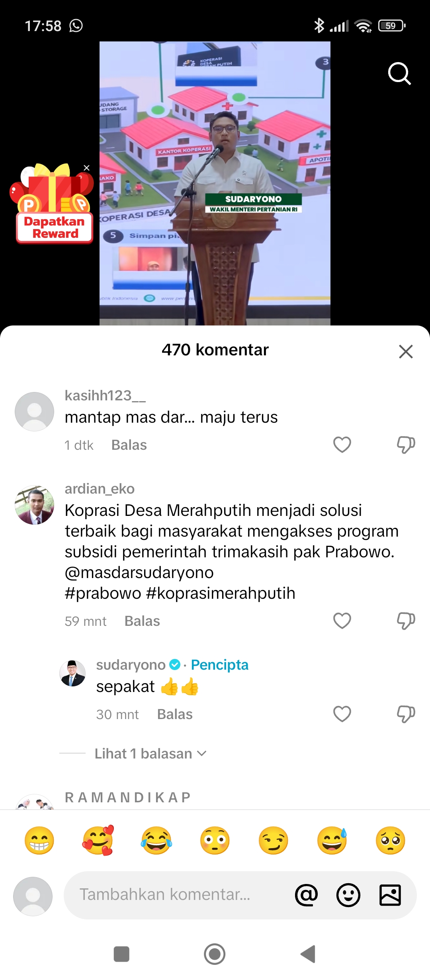This screenshot has width=430, height=980.
Task: Open ardian_eko's profile picture
Action: point(34,505)
